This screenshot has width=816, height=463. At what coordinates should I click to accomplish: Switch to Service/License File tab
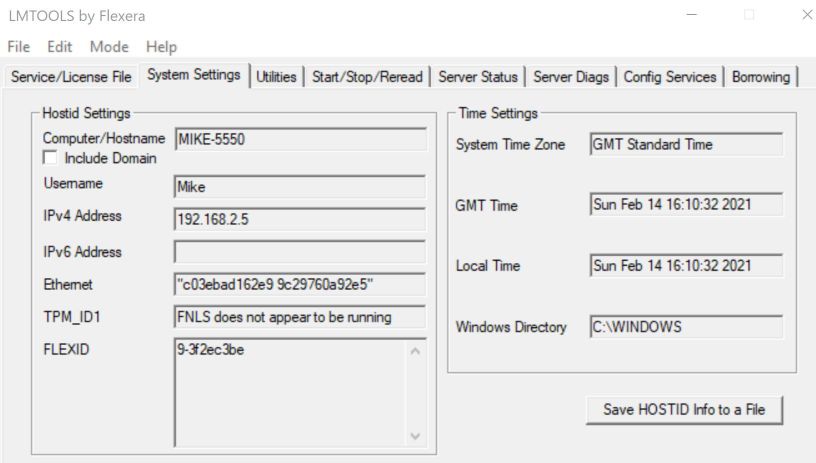tap(71, 77)
